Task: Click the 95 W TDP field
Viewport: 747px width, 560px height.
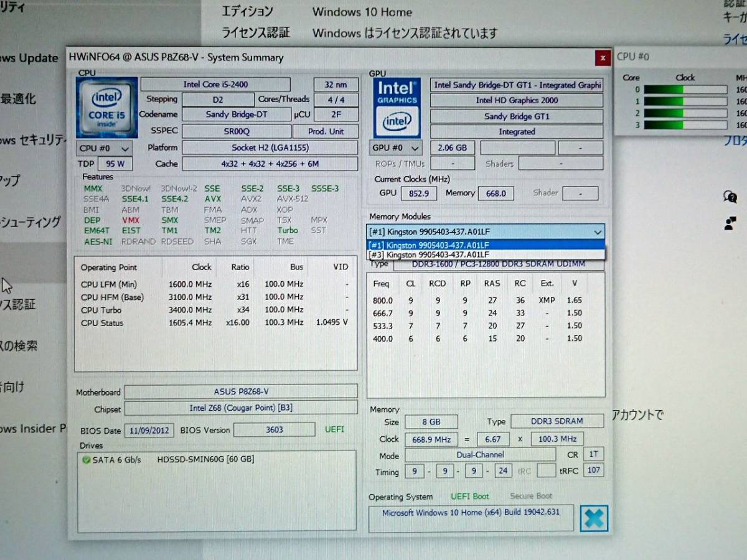Action: coord(115,165)
